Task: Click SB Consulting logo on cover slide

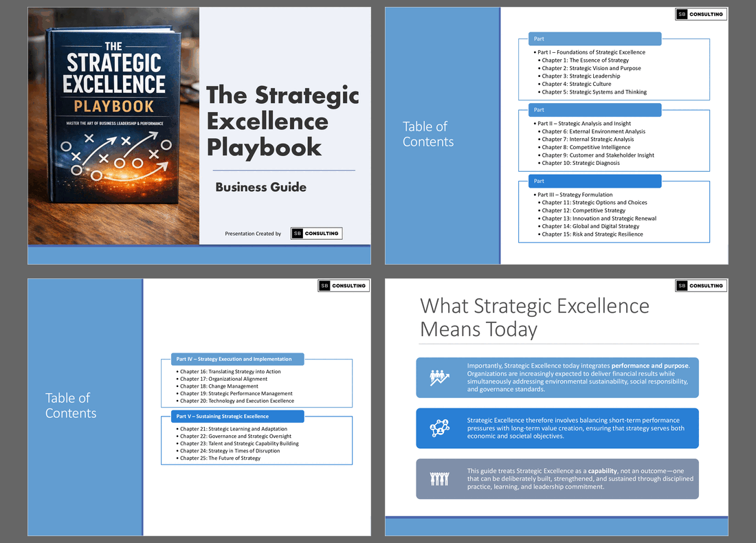Action: point(316,234)
